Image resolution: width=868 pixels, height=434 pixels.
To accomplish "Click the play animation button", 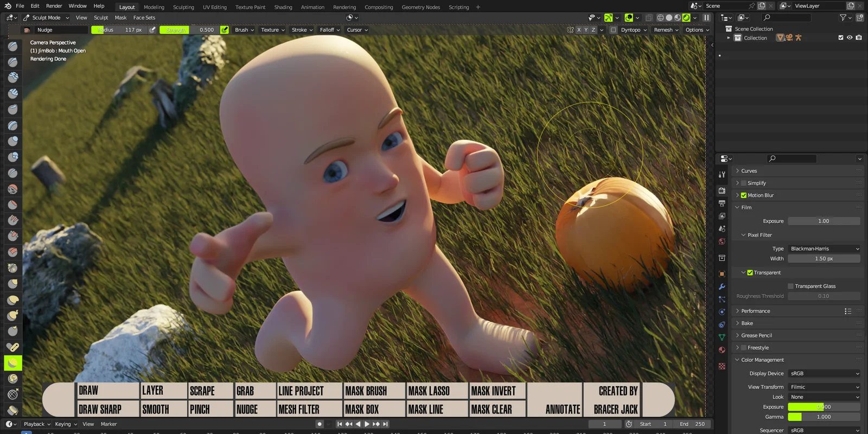I will [367, 424].
